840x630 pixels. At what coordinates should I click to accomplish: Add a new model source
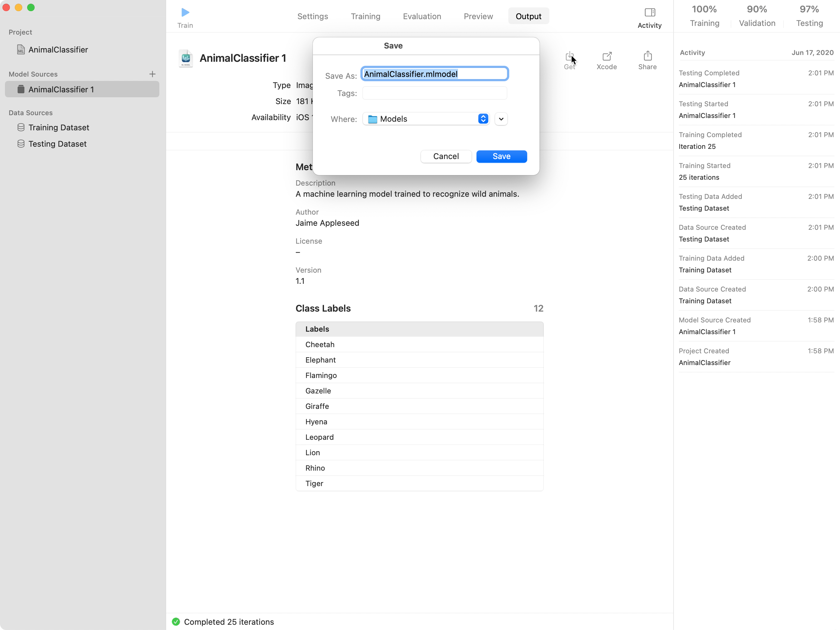(152, 74)
